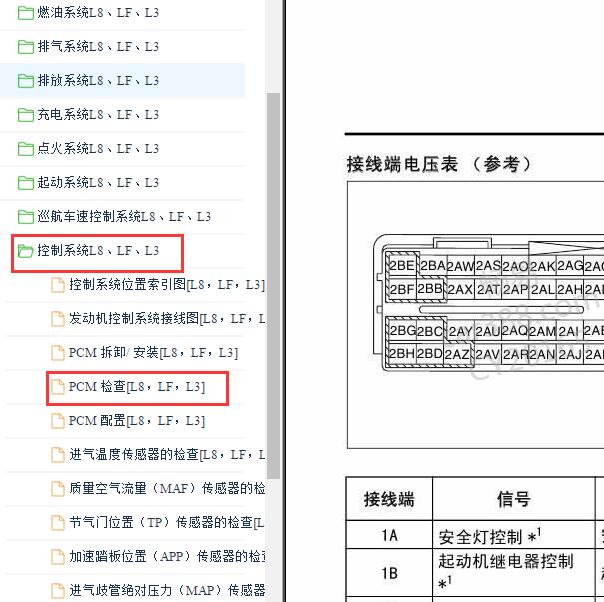Expand 排气系统L8、LF、L3 tree node
Screen dimensions: 604x602
tap(98, 47)
